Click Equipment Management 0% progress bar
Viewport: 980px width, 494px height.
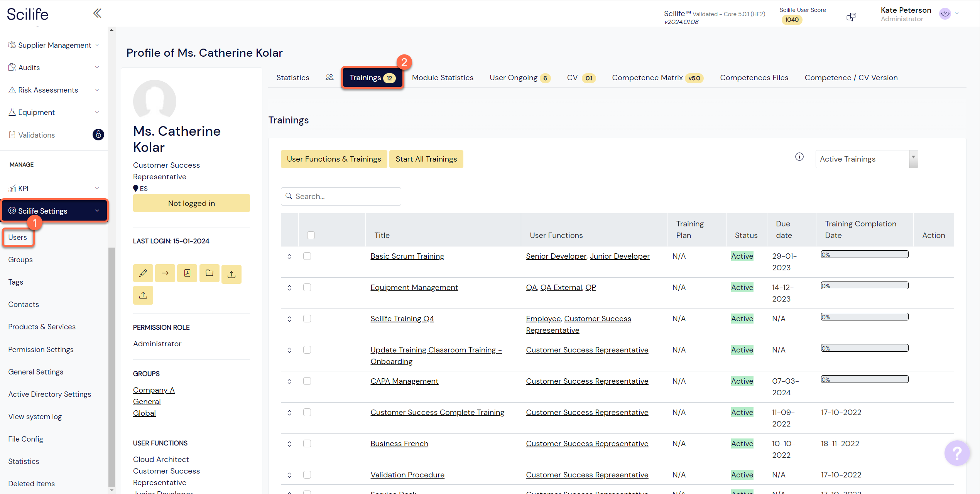(x=864, y=286)
